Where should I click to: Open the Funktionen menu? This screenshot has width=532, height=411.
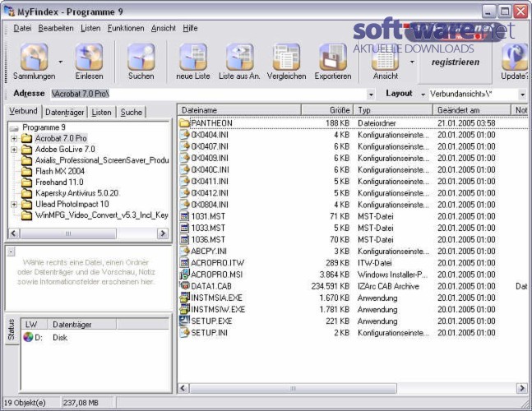tap(126, 28)
